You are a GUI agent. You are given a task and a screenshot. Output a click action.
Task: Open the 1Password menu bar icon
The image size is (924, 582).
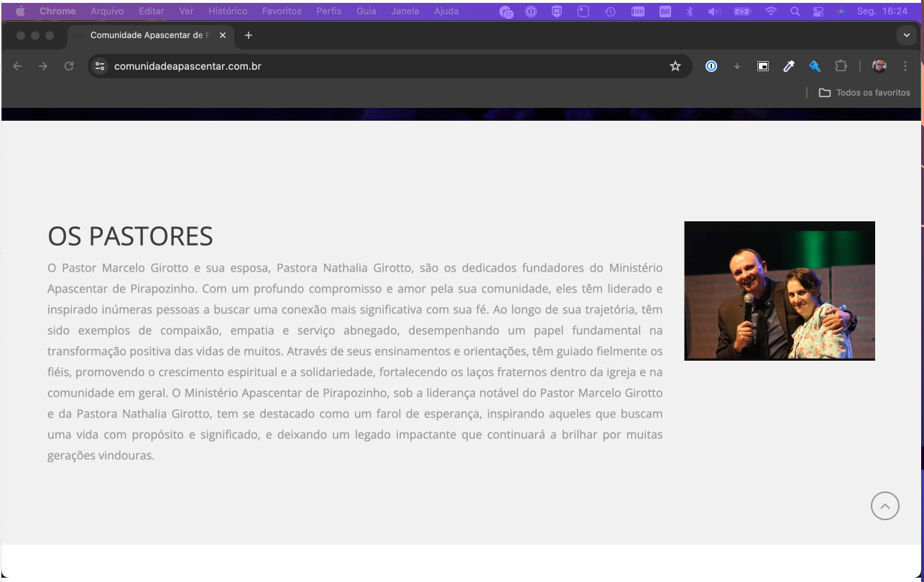[531, 11]
